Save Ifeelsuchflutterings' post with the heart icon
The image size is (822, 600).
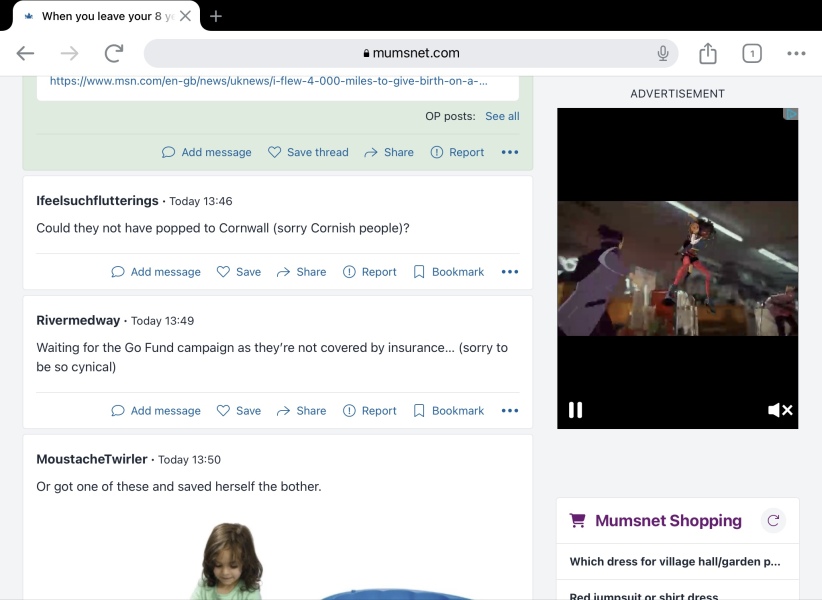224,271
